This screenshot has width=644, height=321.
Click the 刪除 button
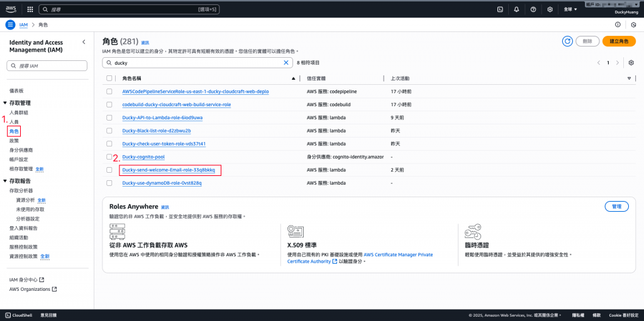click(587, 41)
